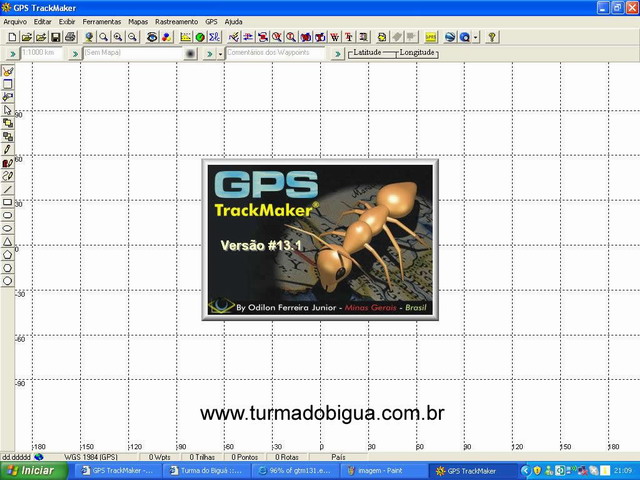The width and height of the screenshot is (640, 480).
Task: Open the Arquivo menu
Action: tap(15, 22)
